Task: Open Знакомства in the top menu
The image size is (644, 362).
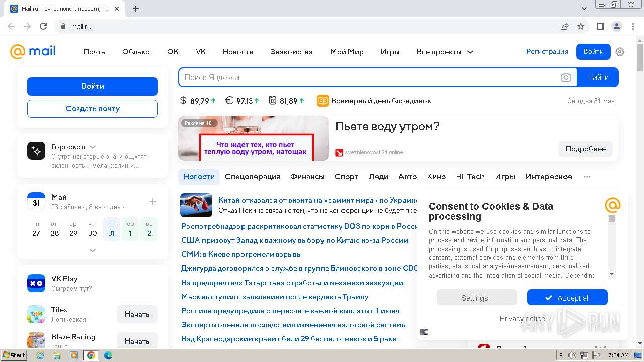Action: 292,52
